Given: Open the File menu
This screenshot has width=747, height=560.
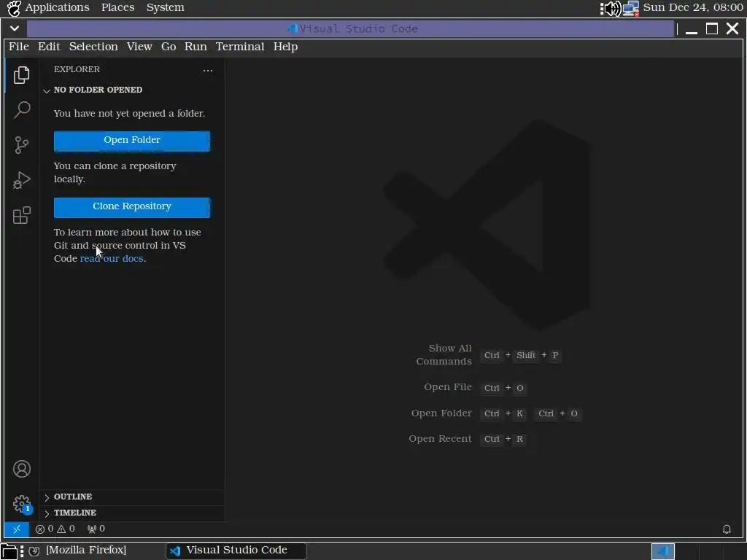Looking at the screenshot, I should (19, 47).
